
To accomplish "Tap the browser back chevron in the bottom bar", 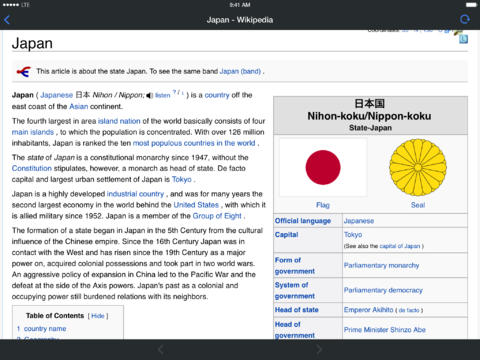I will point(160,349).
